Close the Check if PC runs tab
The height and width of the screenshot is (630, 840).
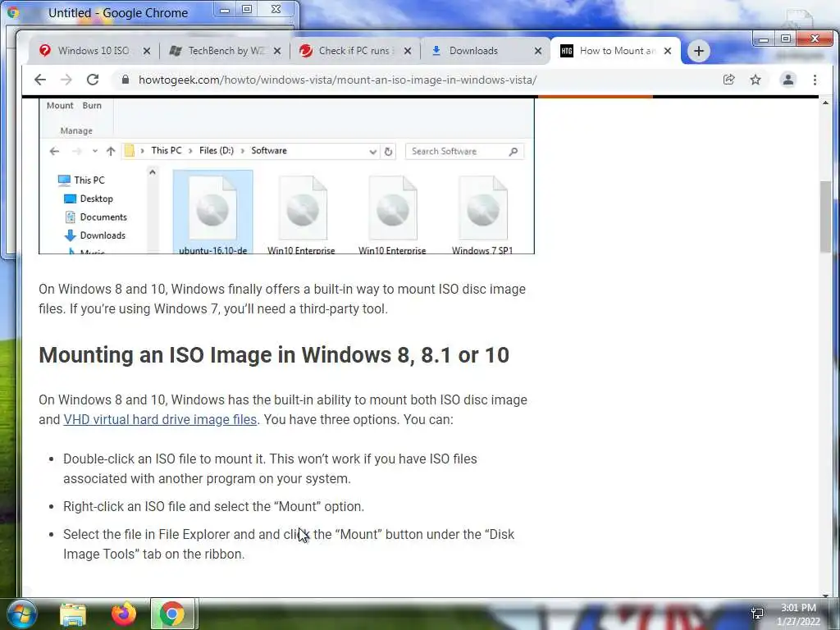point(408,51)
